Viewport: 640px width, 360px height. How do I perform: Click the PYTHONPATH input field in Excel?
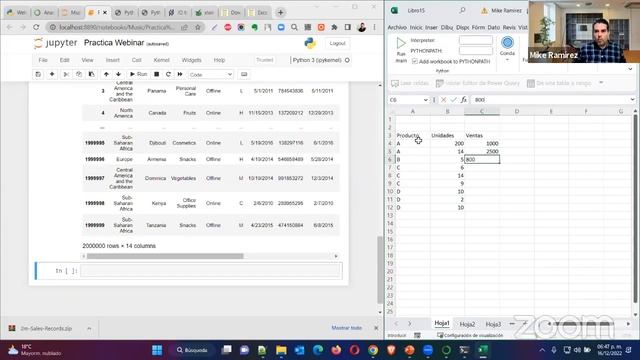(x=476, y=51)
